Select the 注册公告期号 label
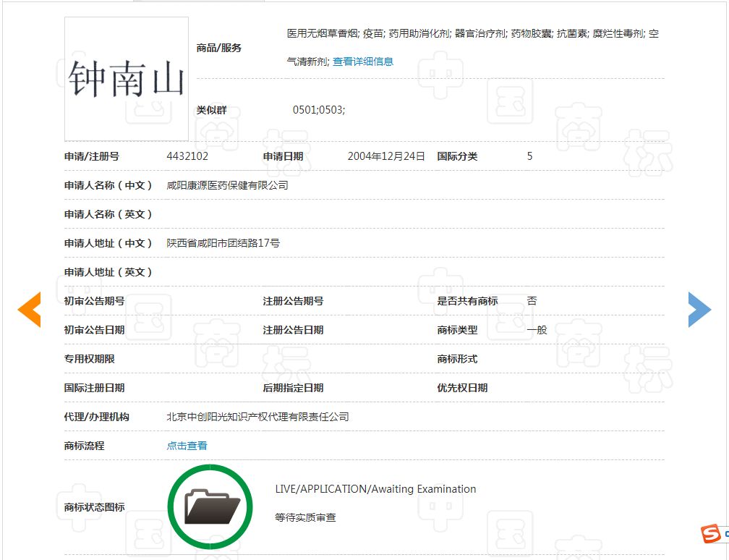Screen dimensions: 729x560 294,301
